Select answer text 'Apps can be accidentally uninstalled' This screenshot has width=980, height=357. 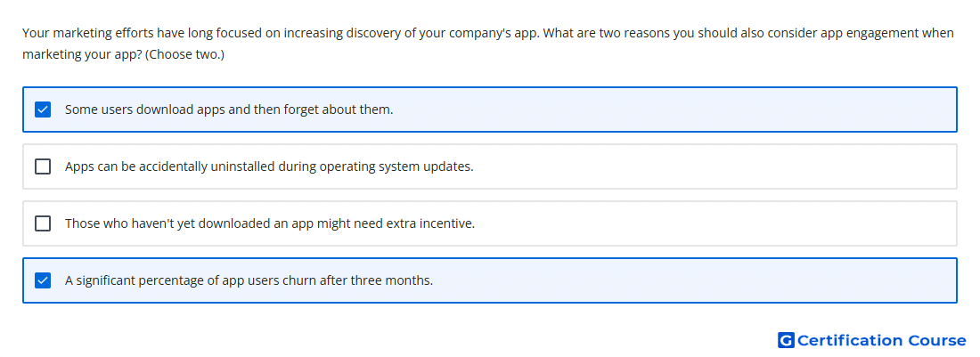pyautogui.click(x=171, y=166)
